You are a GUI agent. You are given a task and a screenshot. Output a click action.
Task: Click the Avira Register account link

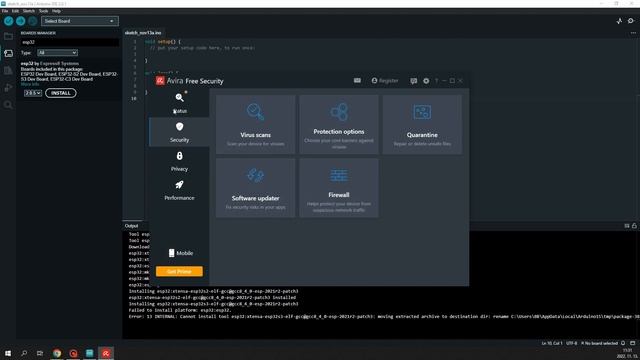[385, 81]
